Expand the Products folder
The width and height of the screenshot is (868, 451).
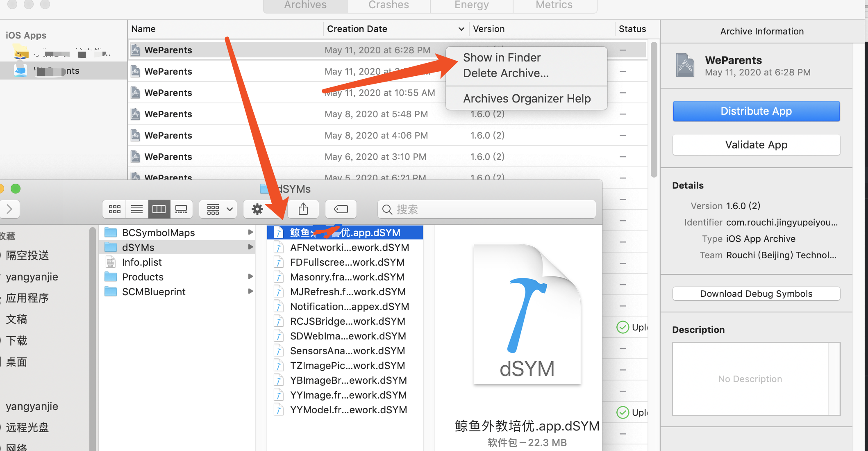(x=250, y=277)
